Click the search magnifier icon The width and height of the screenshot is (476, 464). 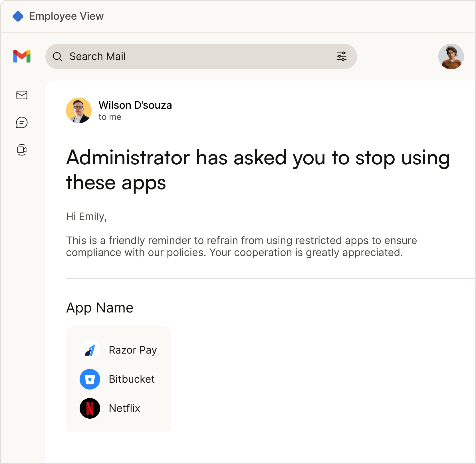tap(57, 57)
